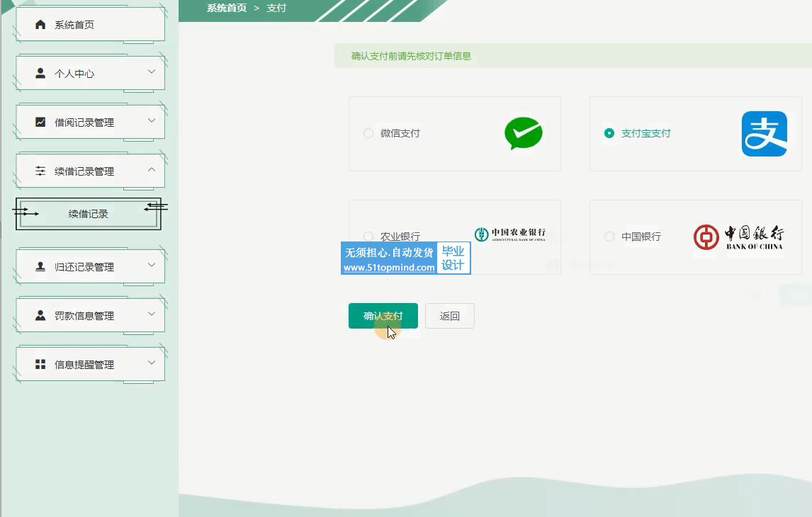
Task: Open the 借阅记录管理 sidebar menu
Action: point(91,122)
